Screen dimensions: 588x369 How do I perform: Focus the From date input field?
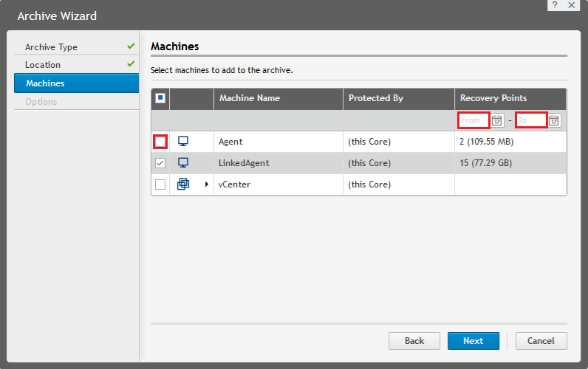(x=474, y=120)
